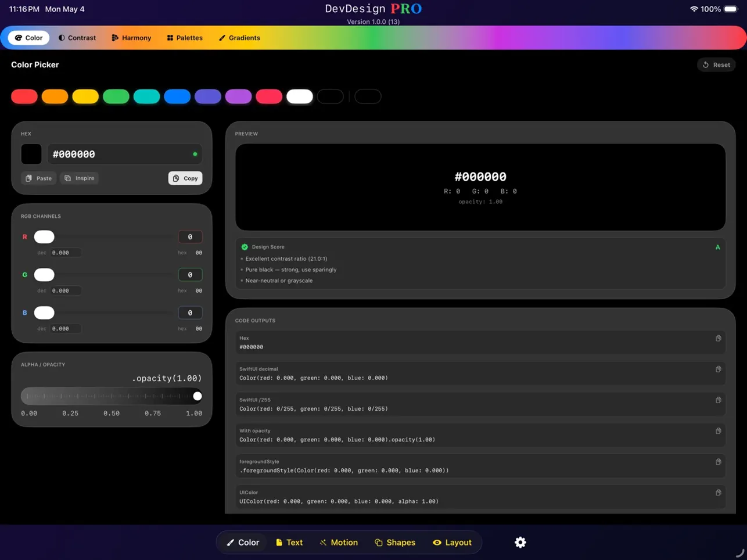Viewport: 747px width, 560px height.
Task: Pick the indigo preset swatch
Action: (208, 96)
